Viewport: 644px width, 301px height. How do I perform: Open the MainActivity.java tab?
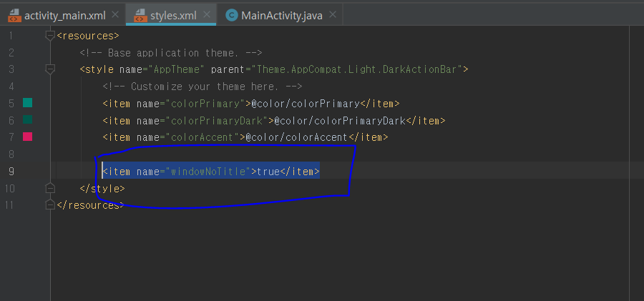pyautogui.click(x=280, y=16)
